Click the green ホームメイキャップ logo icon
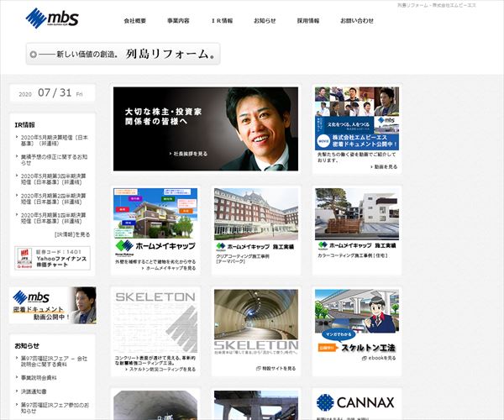Screen dimensions: 504x420 (124, 246)
